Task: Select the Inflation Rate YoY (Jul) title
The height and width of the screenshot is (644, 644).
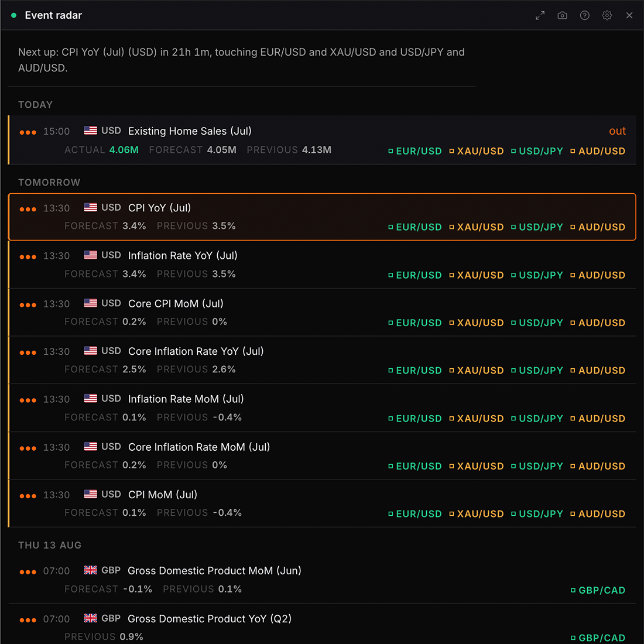Action: coord(183,255)
